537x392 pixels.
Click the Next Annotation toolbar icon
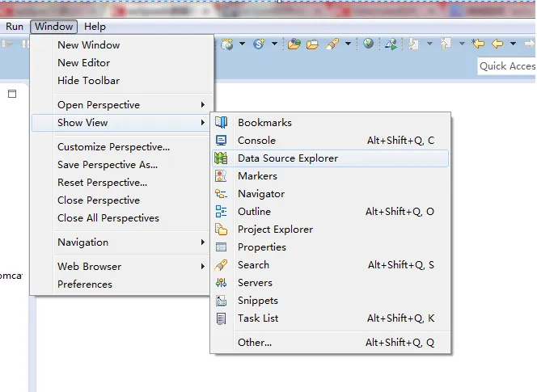point(414,44)
